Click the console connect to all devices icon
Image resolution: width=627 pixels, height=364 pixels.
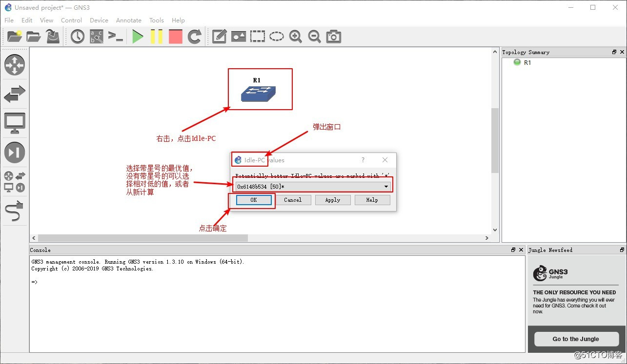click(116, 37)
